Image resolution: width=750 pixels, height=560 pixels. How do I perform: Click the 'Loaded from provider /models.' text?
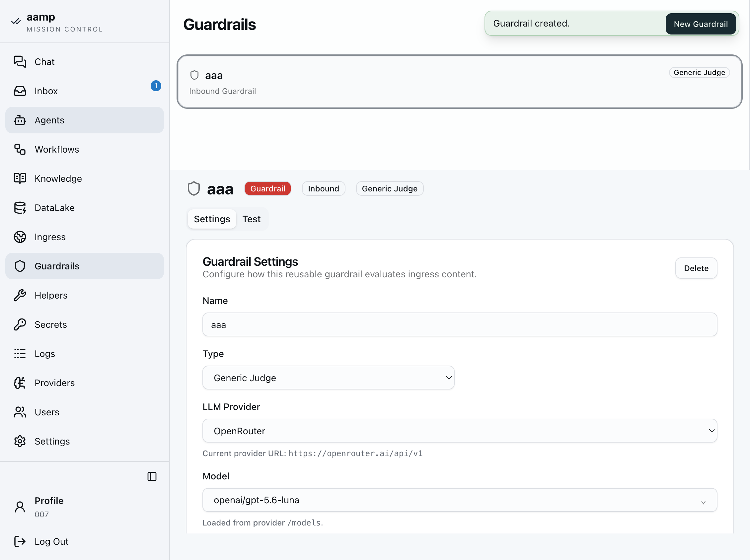coord(262,523)
